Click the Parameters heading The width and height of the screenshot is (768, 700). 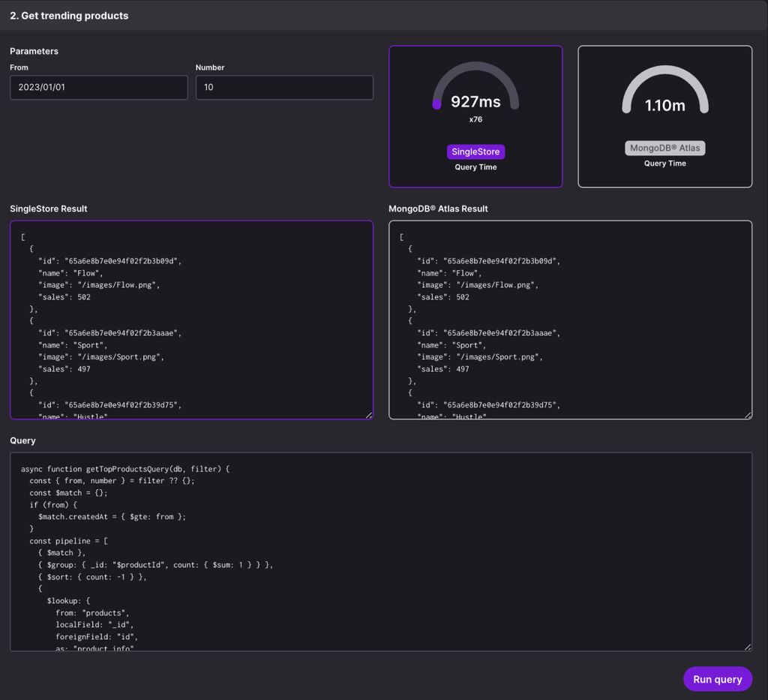pos(34,51)
